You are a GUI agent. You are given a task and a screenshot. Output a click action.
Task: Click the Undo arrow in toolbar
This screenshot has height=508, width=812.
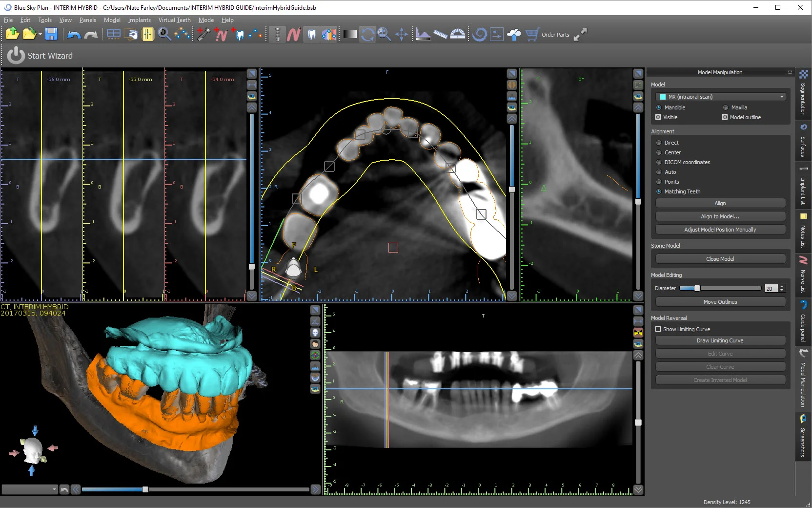click(x=74, y=35)
